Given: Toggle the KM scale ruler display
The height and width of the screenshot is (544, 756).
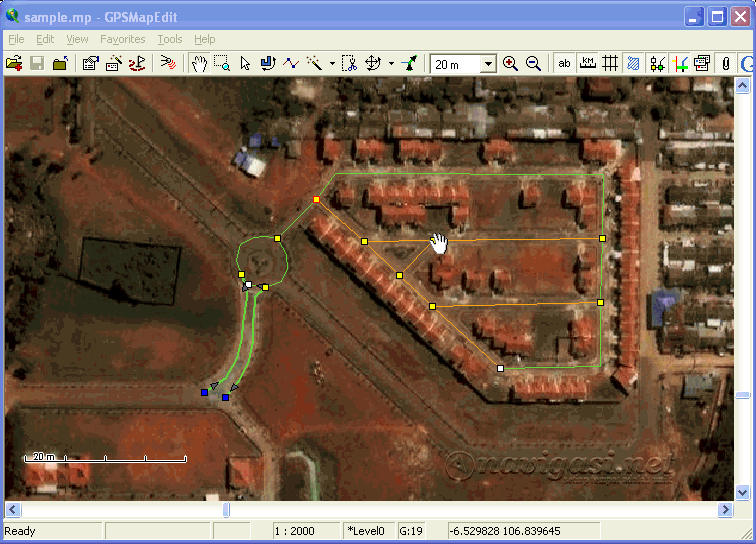Looking at the screenshot, I should point(588,63).
